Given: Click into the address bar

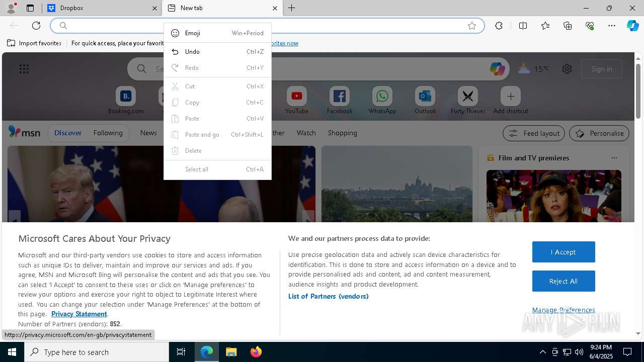Looking at the screenshot, I should tap(267, 26).
